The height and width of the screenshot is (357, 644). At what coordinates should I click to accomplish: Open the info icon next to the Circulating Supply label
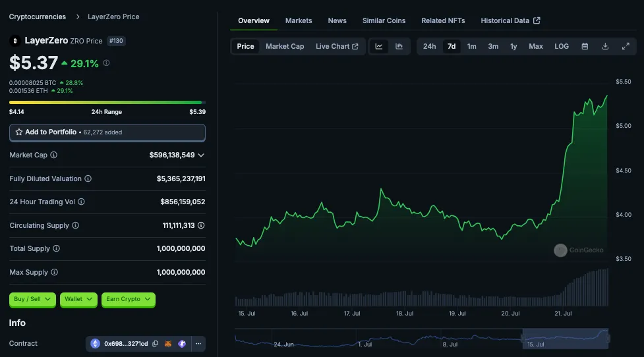[76, 225]
